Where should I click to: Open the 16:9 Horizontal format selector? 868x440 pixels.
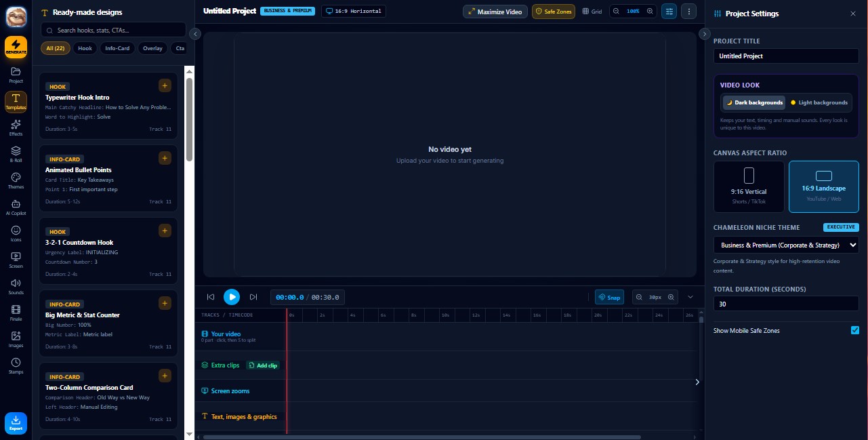tap(354, 12)
